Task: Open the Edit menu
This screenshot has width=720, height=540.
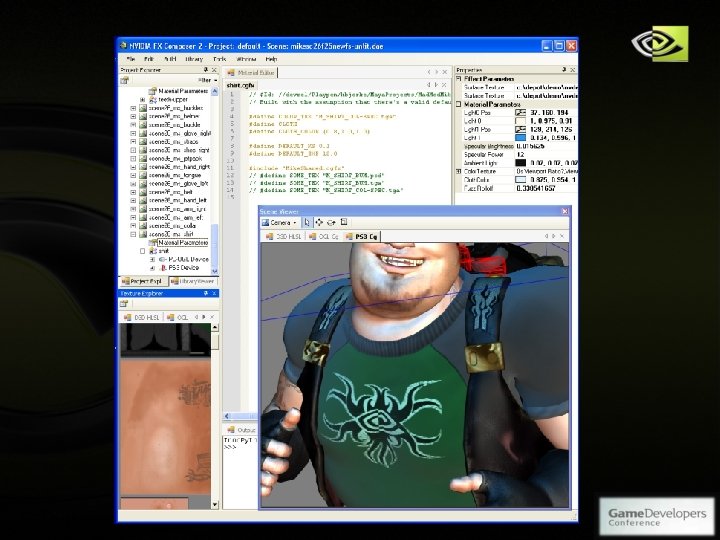Action: pyautogui.click(x=149, y=59)
